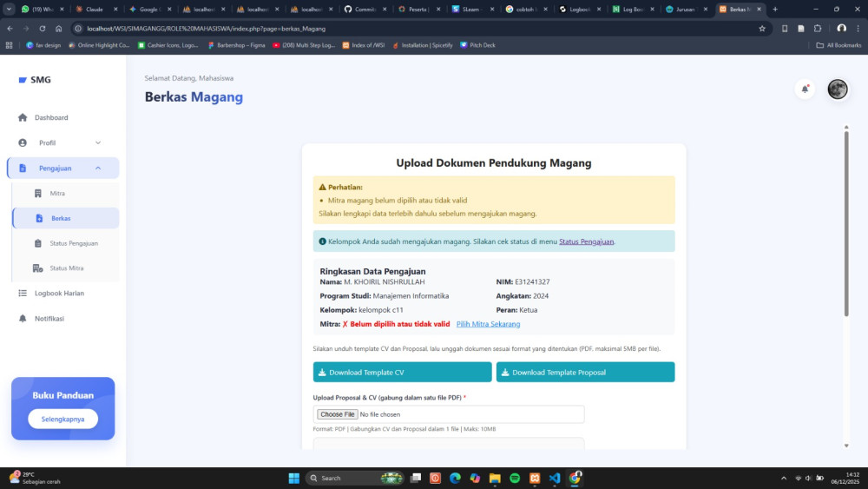868x489 pixels.
Task: Download the CV template
Action: 402,372
